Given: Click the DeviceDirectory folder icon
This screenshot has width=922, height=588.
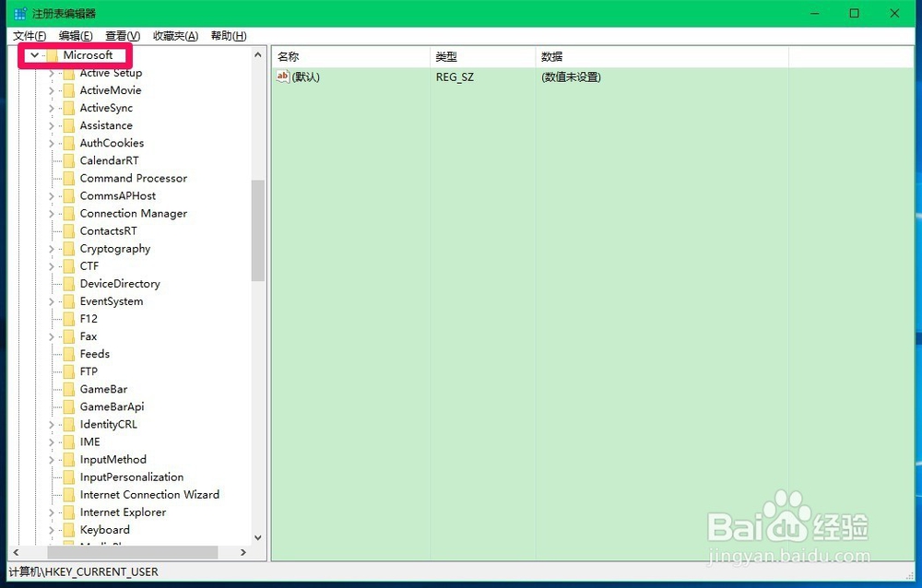Looking at the screenshot, I should point(69,284).
